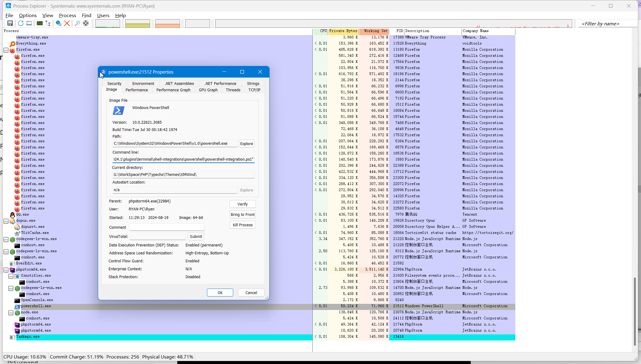Collapse codegeex-ls-win.exe under phpstorm64
Viewport: 641px width, 364px height.
(11, 288)
